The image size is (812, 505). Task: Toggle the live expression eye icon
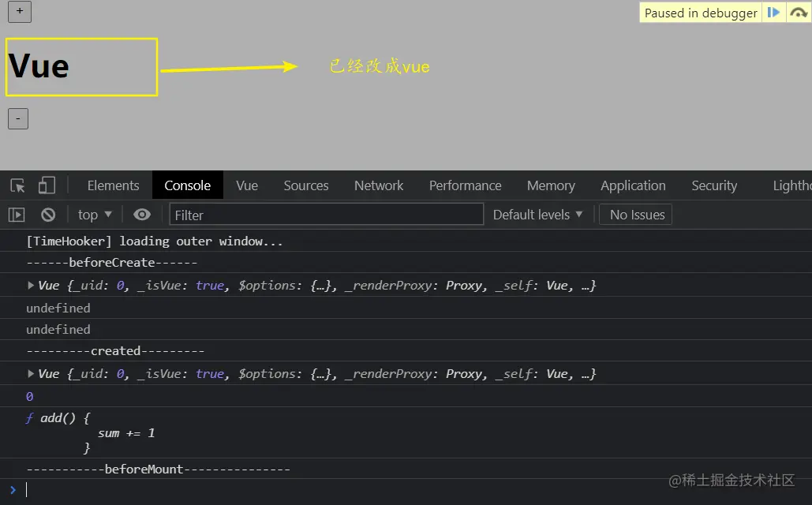142,215
